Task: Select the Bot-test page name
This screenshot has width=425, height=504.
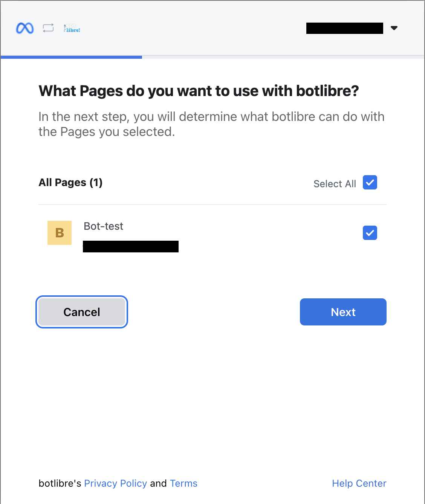Action: pyautogui.click(x=104, y=226)
